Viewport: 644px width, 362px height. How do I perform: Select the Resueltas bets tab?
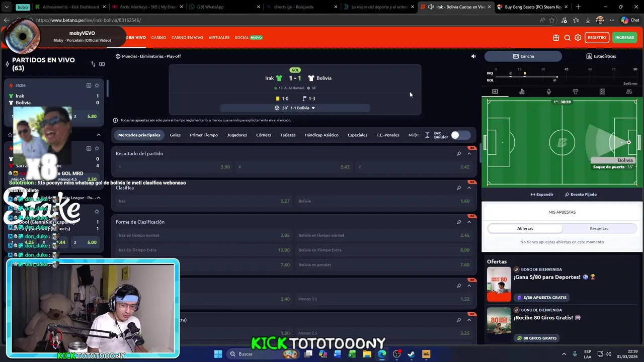[599, 228]
